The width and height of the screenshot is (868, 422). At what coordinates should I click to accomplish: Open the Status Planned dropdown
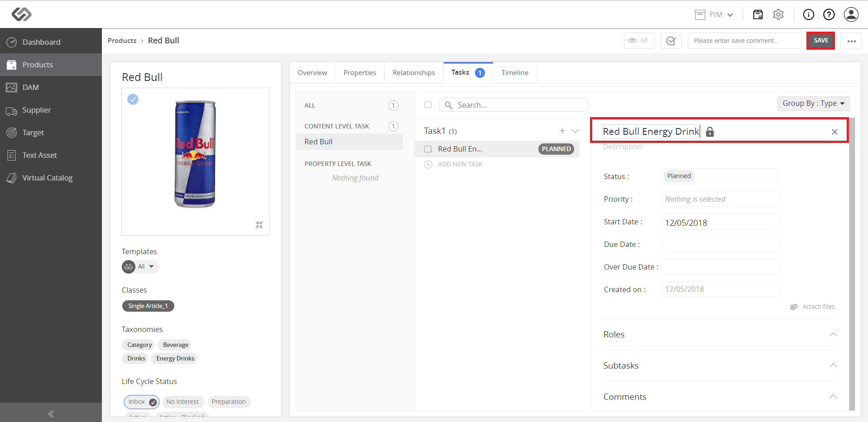point(720,176)
